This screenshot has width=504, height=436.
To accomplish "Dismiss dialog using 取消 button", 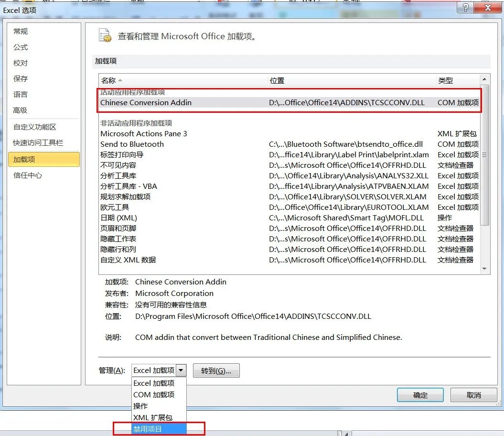I will 473,394.
